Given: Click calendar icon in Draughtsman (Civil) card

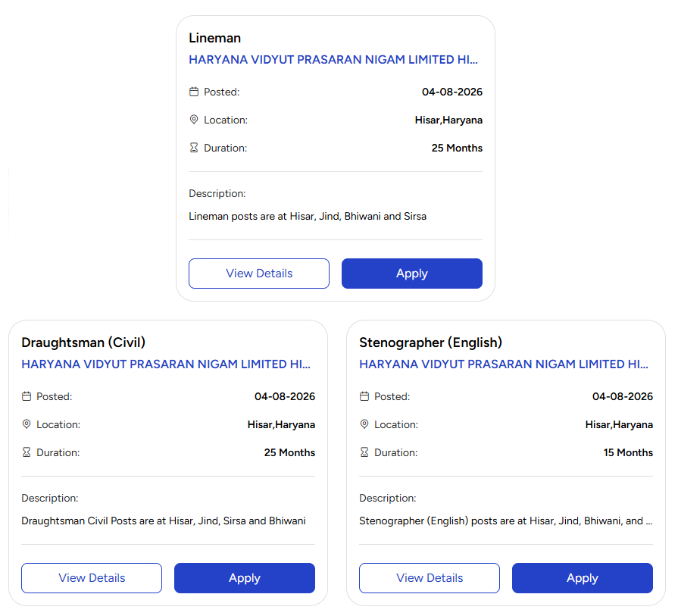Looking at the screenshot, I should click(x=27, y=396).
